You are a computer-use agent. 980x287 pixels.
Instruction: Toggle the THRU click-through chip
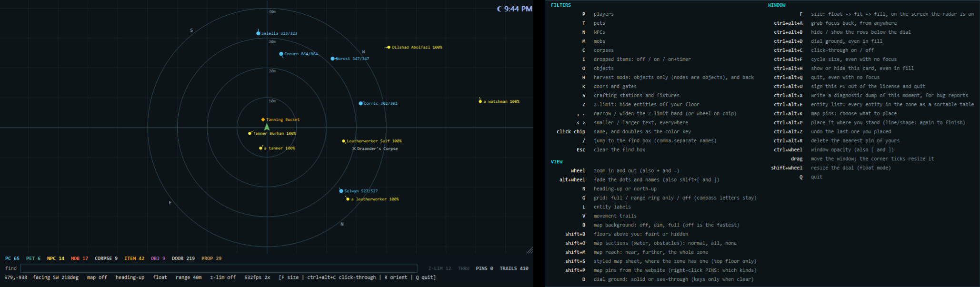[464, 268]
